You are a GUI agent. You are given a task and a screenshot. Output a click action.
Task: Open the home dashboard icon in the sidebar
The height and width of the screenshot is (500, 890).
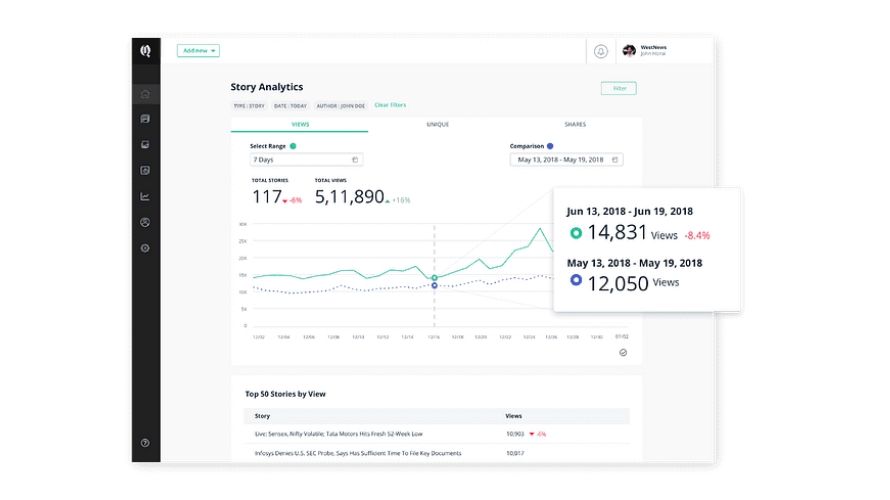[x=145, y=94]
